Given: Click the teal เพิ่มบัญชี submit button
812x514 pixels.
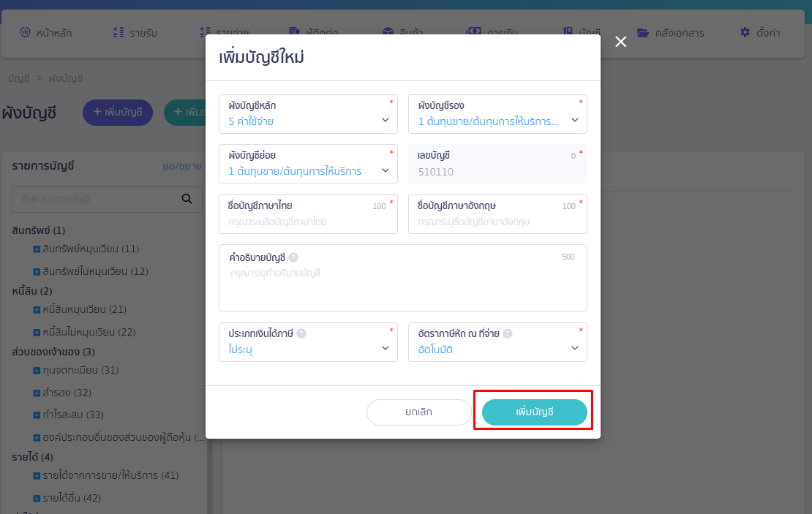Looking at the screenshot, I should point(534,412).
